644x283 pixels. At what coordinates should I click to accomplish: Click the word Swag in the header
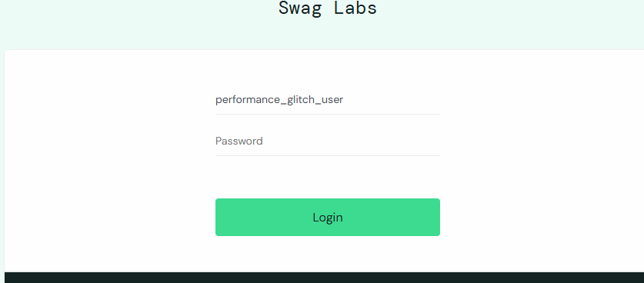300,8
